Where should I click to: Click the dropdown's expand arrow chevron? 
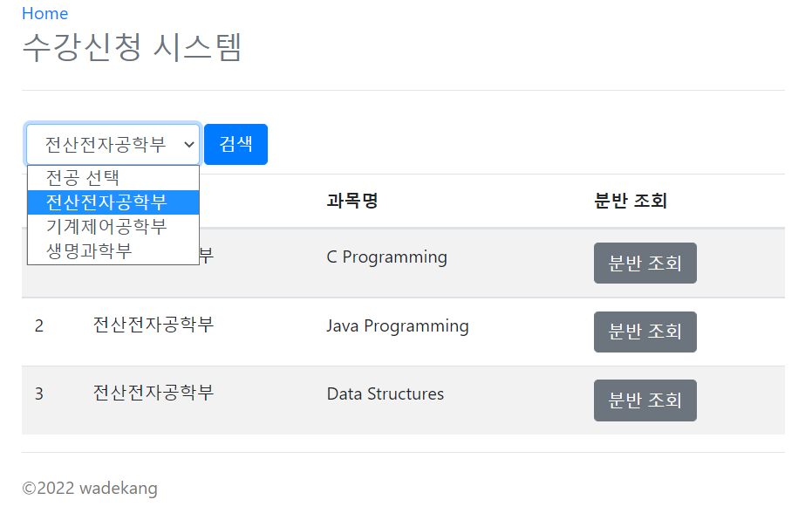[188, 143]
